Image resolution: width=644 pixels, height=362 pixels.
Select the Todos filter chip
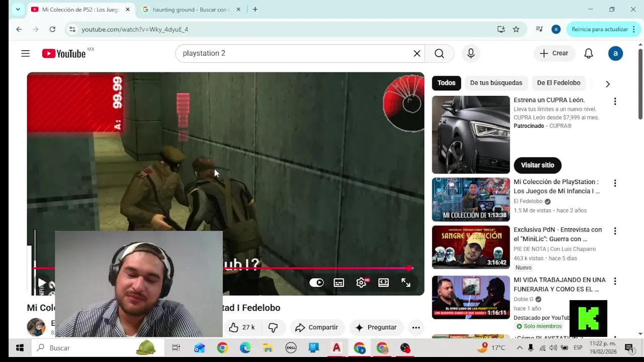446,83
